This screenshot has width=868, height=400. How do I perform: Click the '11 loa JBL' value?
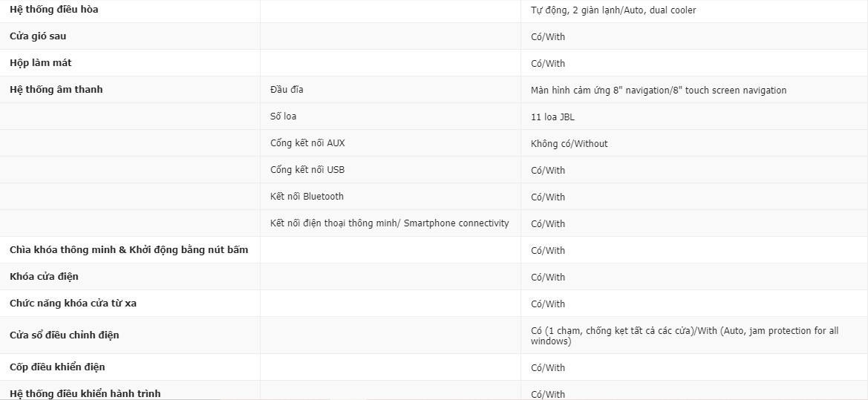click(x=552, y=117)
